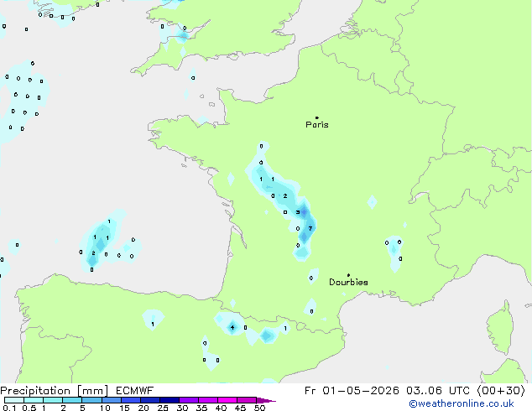Click the legend scale label "50"
This screenshot has height=411, width=532.
[260, 408]
